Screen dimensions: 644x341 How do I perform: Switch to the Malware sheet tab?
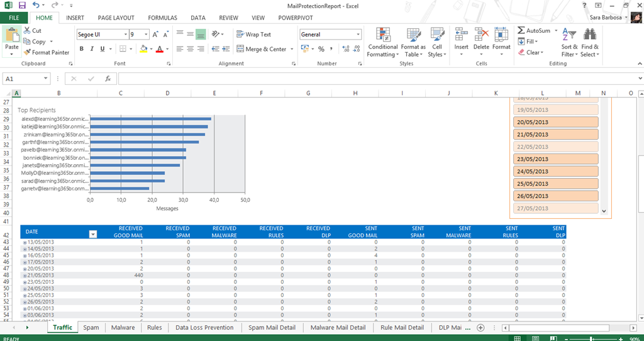[123, 328]
